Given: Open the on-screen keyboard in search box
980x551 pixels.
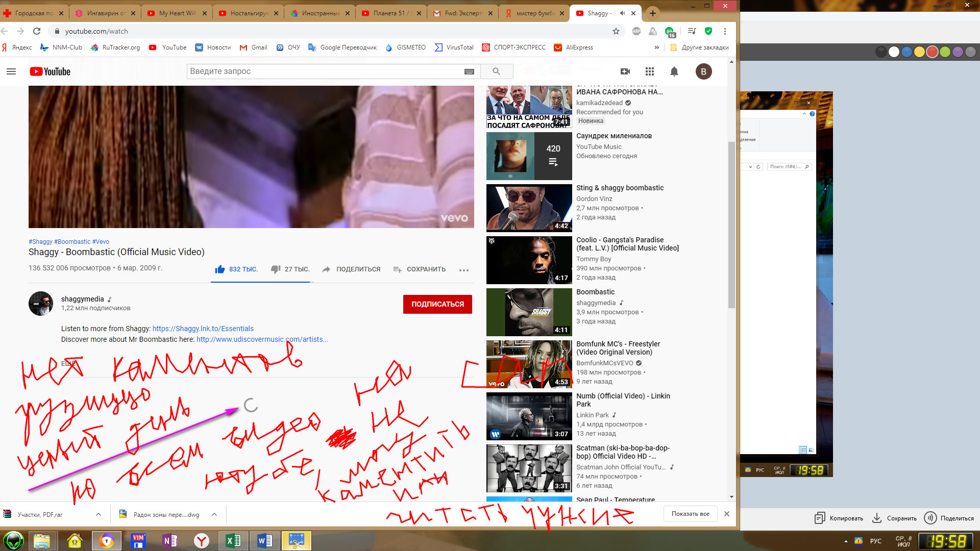Looking at the screenshot, I should coord(469,71).
